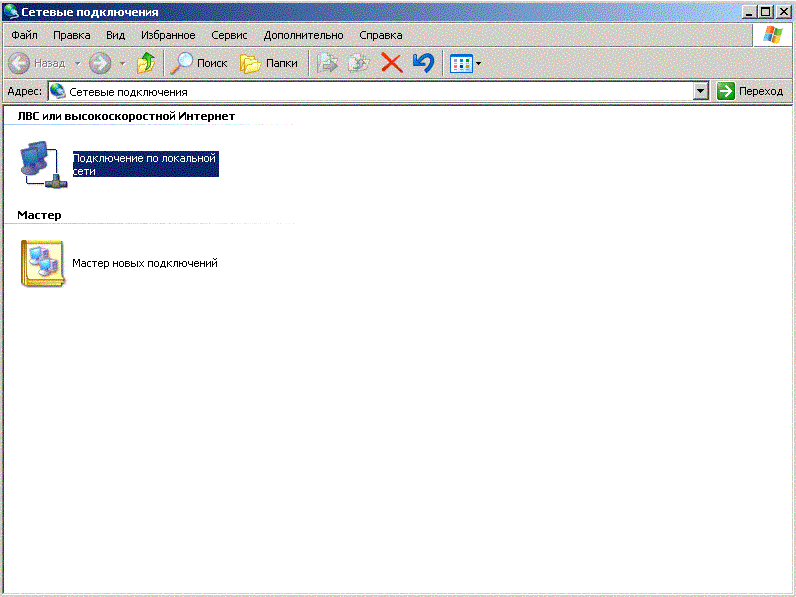The width and height of the screenshot is (796, 597).
Task: Maximize the Сетевые подключения window
Action: coord(766,12)
